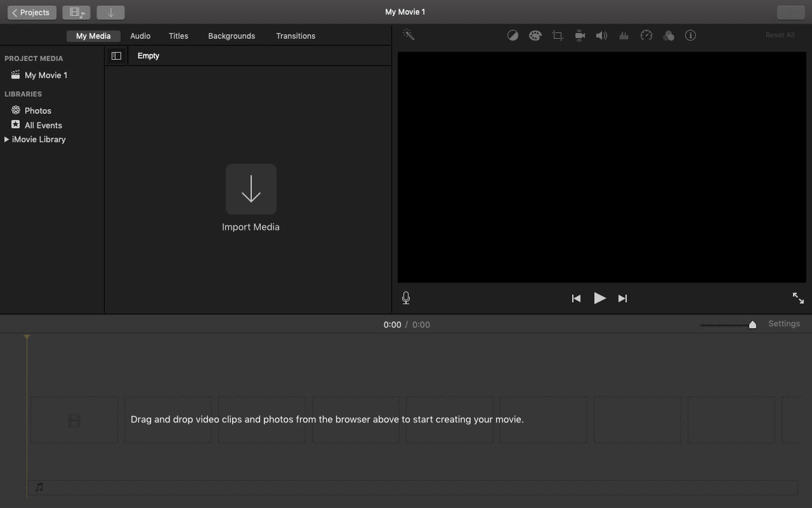This screenshot has width=812, height=508.
Task: Show clip information icon
Action: tap(691, 36)
